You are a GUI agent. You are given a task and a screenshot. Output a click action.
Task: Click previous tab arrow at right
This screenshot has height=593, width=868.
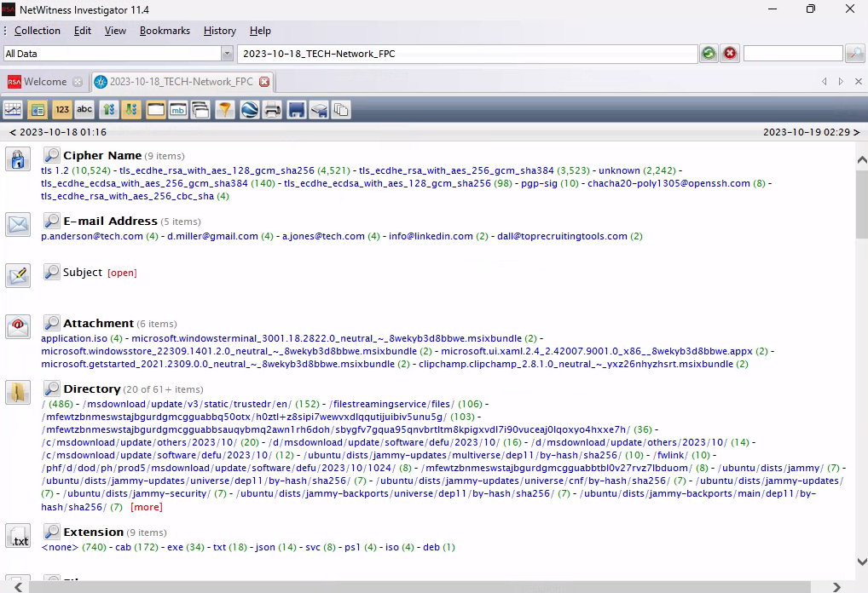click(x=825, y=82)
